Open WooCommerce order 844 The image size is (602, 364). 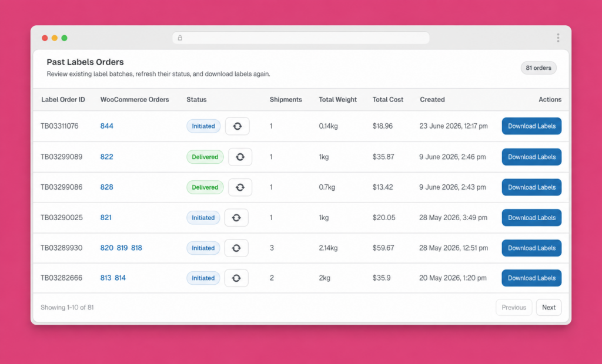coord(107,126)
